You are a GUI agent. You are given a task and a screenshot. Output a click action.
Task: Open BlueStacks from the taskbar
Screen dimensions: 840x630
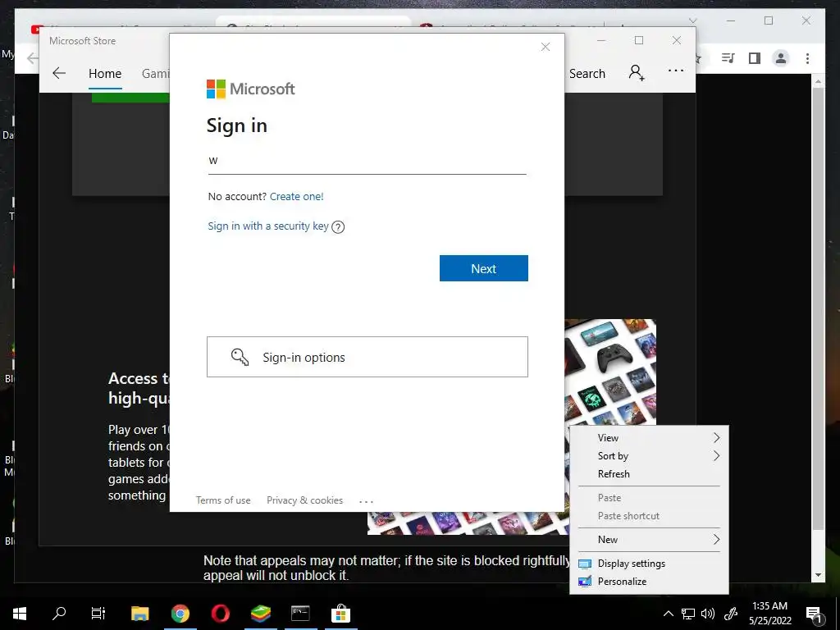click(x=260, y=614)
